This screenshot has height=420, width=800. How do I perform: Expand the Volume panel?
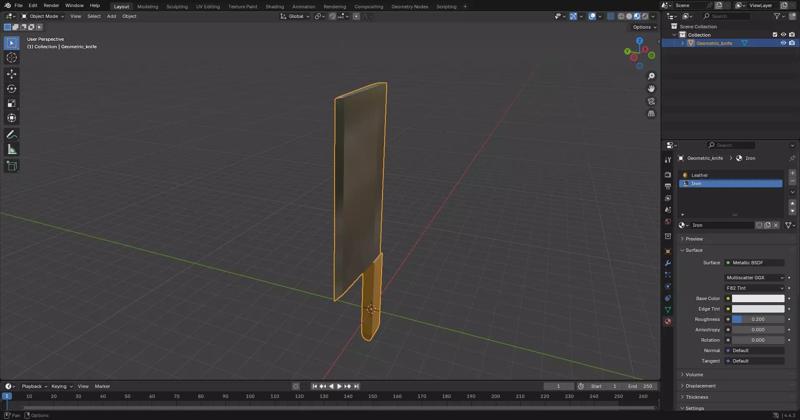694,374
